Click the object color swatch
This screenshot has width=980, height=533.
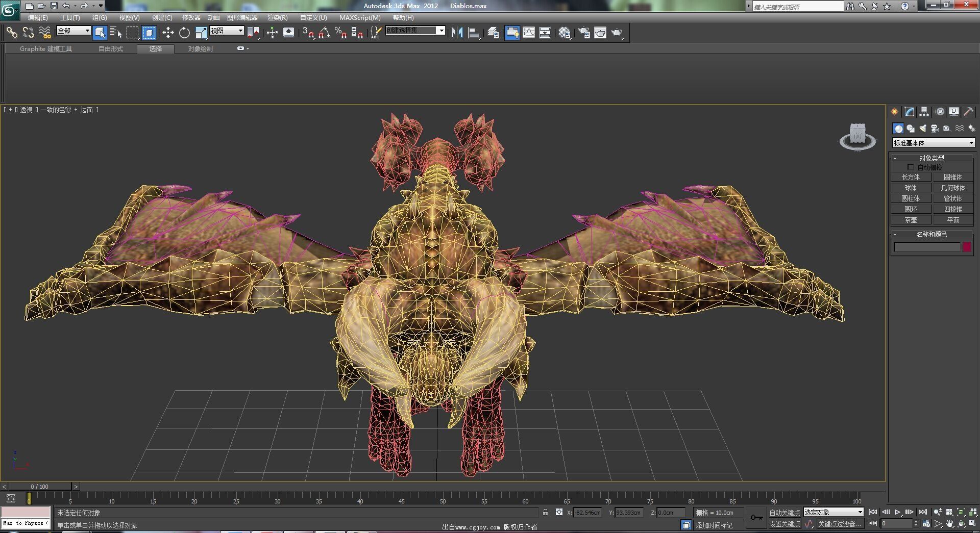click(x=967, y=247)
